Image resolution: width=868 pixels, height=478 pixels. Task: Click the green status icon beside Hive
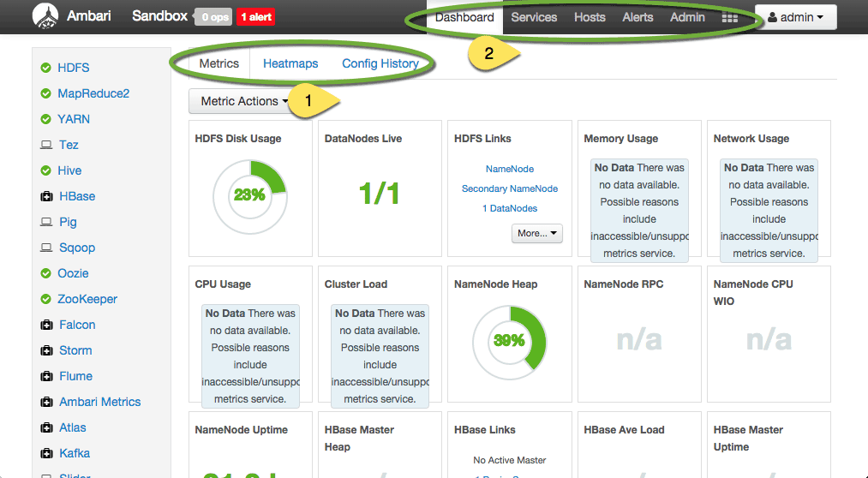[x=46, y=170]
